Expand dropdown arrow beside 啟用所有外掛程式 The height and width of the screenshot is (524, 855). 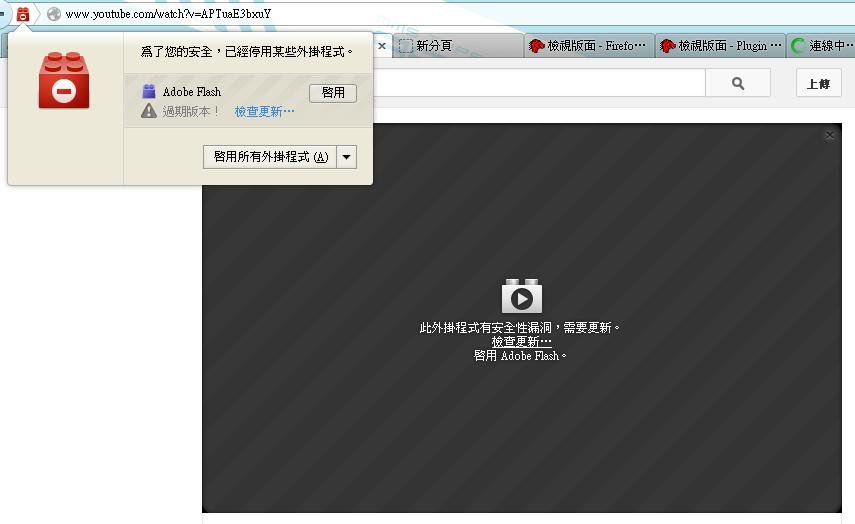click(x=346, y=157)
